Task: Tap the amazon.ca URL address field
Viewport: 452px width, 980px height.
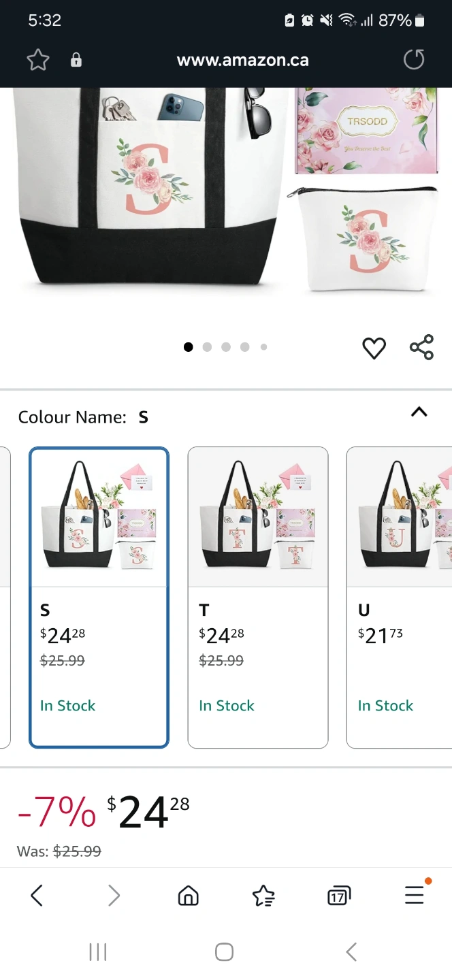Action: click(x=242, y=60)
